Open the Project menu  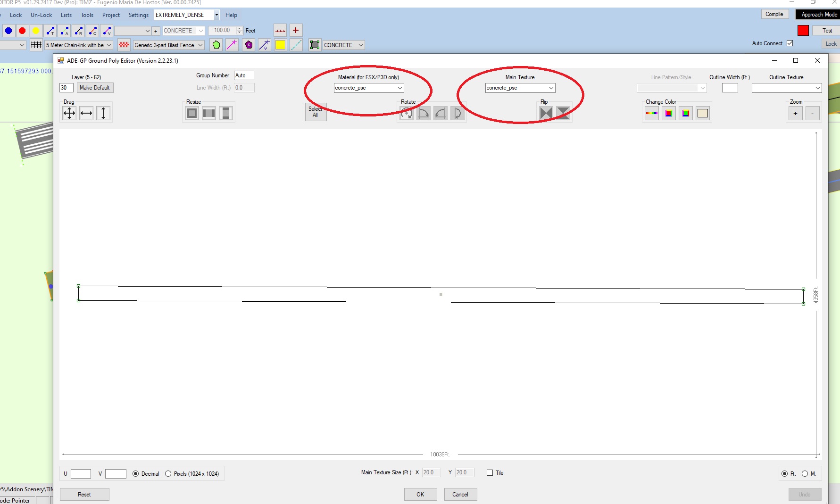click(111, 15)
